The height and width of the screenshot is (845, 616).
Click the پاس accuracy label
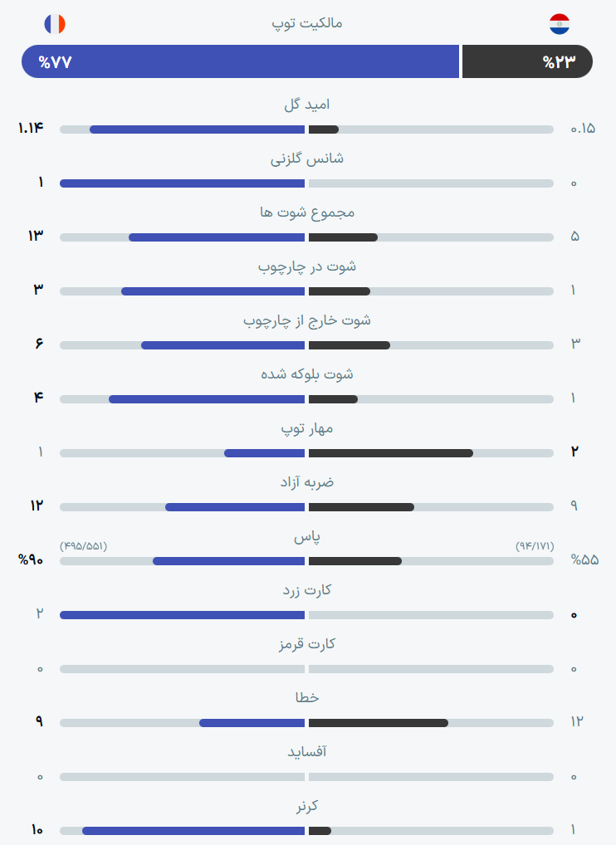(x=306, y=537)
